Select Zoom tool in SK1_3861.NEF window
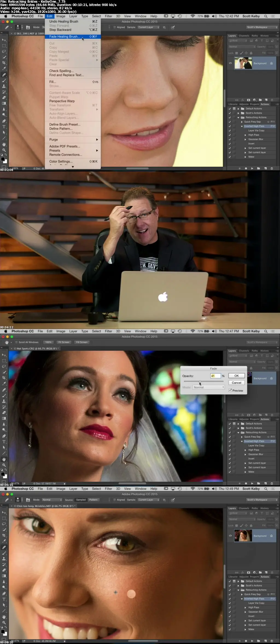Image resolution: width=280 pixels, height=644 pixels. [x=4, y=150]
